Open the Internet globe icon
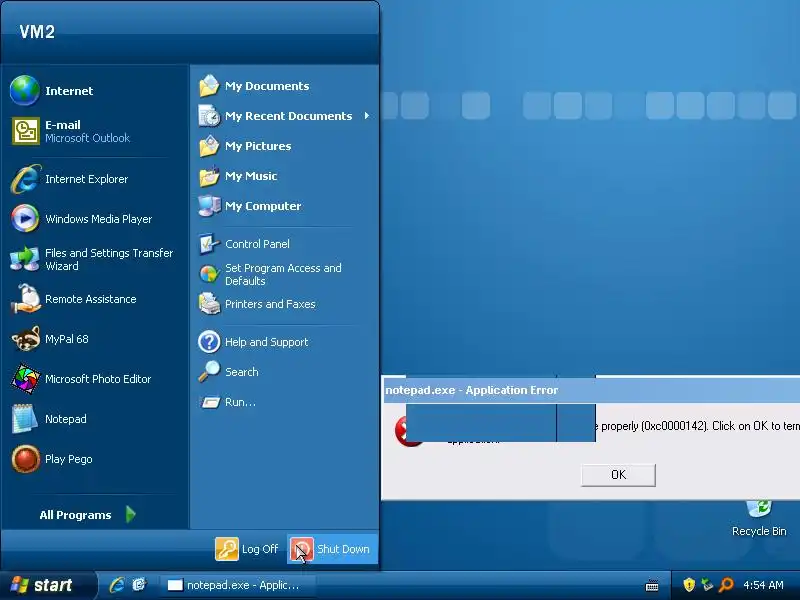 (24, 90)
